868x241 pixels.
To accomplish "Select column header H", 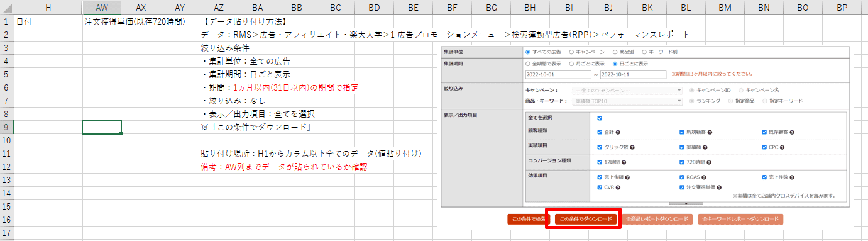I will 48,8.
